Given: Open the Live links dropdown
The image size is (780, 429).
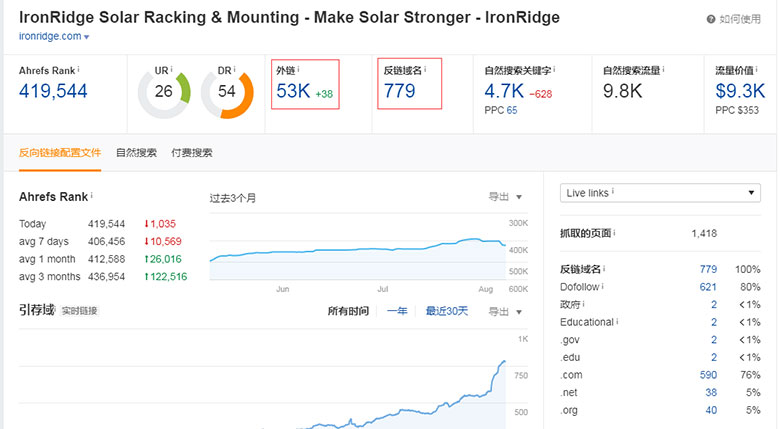Looking at the screenshot, I should coord(660,193).
